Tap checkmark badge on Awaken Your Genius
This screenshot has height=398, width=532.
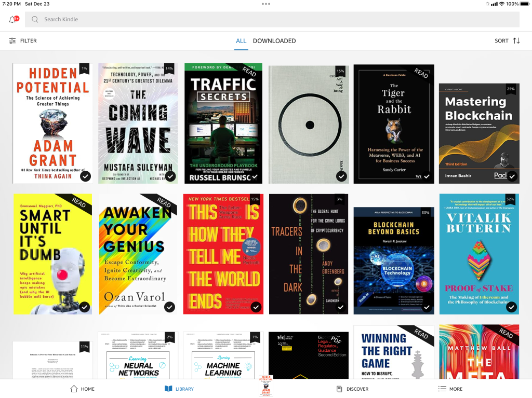point(169,307)
